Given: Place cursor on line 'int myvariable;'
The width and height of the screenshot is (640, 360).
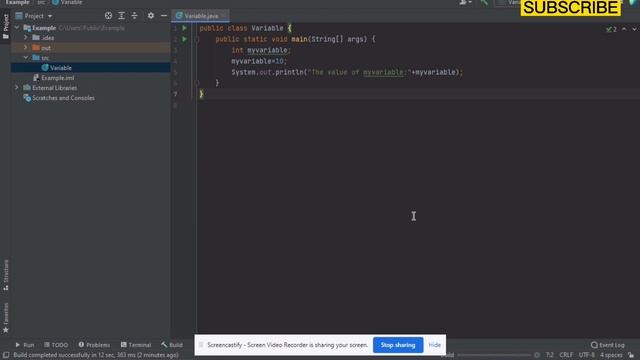Looking at the screenshot, I should point(261,50).
